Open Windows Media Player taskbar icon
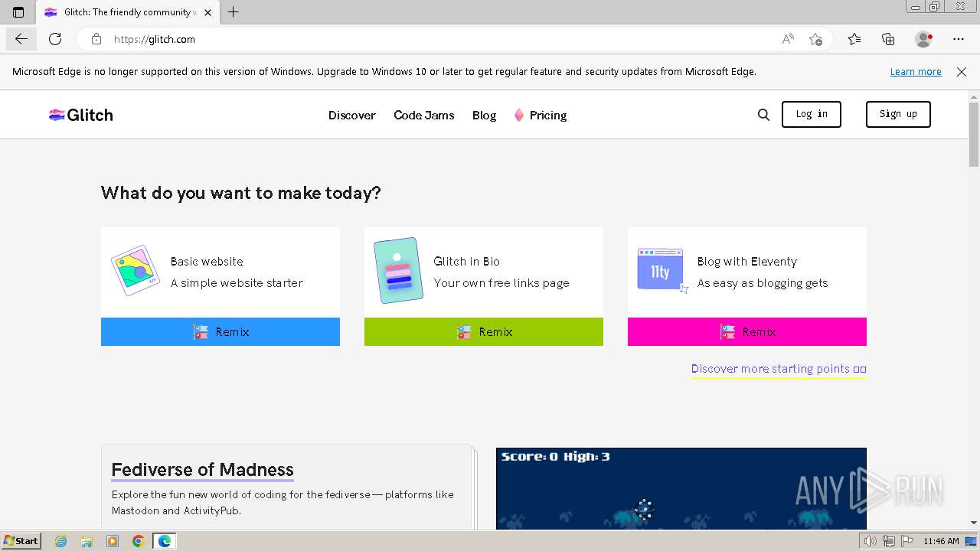Viewport: 980px width, 551px height. pos(113,541)
